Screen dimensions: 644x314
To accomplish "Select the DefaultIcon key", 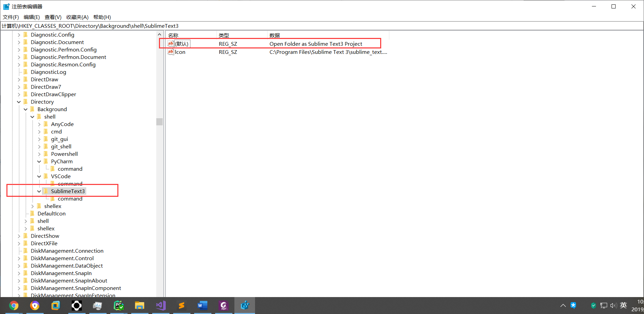I will [x=51, y=213].
